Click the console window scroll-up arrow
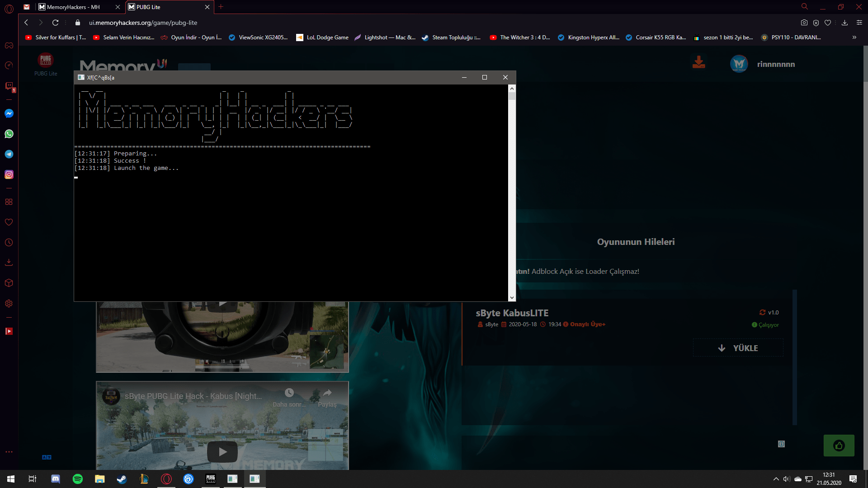The height and width of the screenshot is (488, 868). pyautogui.click(x=512, y=89)
